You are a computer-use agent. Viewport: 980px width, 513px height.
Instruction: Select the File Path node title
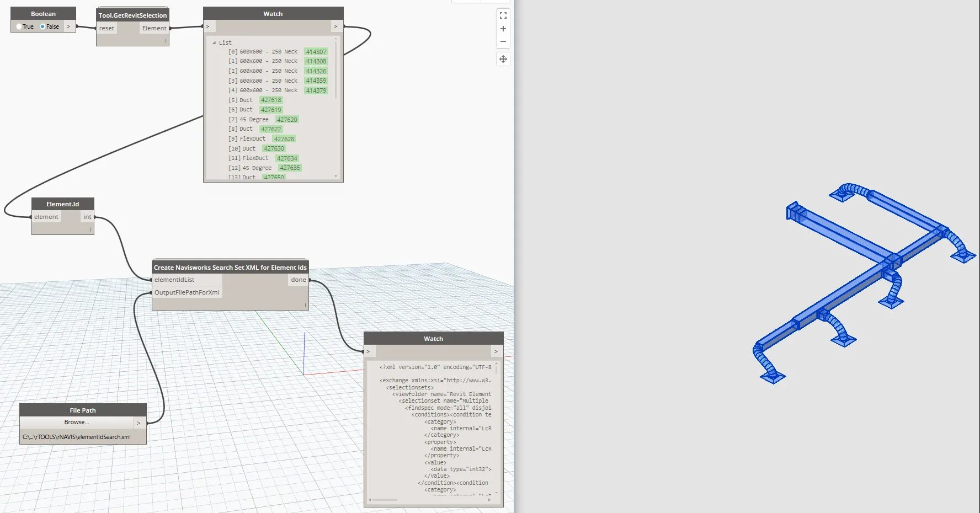tap(83, 410)
